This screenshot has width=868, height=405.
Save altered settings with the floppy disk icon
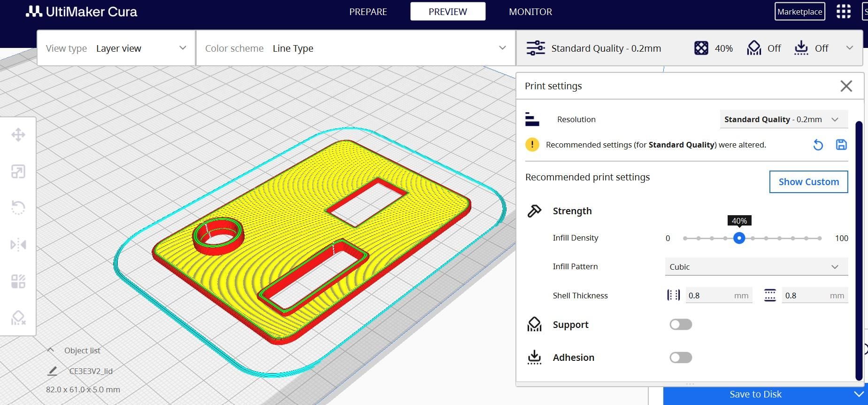[x=841, y=145]
